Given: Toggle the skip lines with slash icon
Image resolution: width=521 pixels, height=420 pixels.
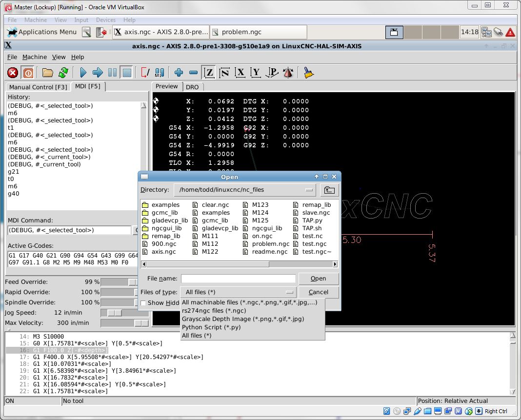Looking at the screenshot, I should [145, 73].
